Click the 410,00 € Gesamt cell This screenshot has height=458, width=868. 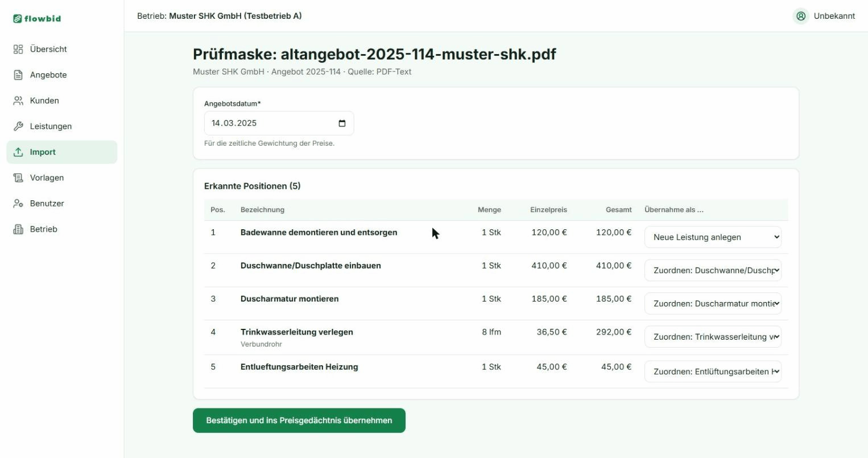[x=614, y=266]
